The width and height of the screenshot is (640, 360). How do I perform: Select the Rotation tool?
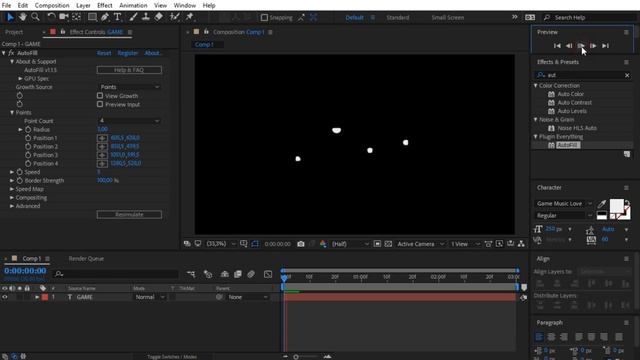51,17
